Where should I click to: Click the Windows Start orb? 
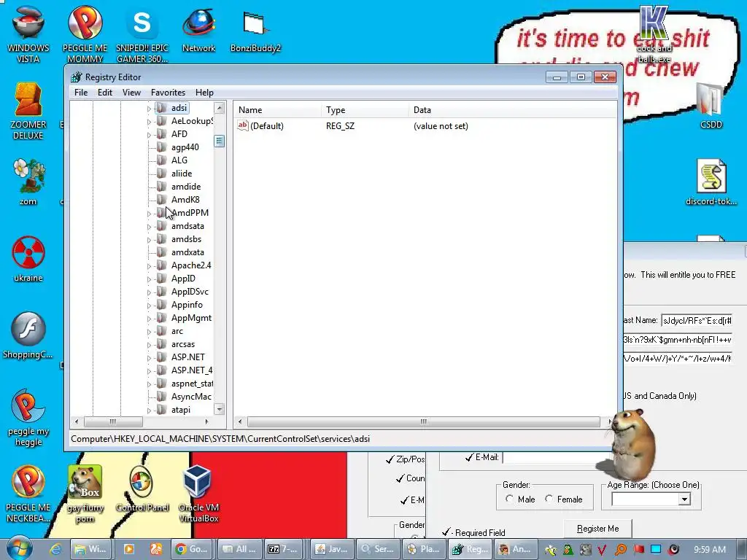tap(19, 548)
